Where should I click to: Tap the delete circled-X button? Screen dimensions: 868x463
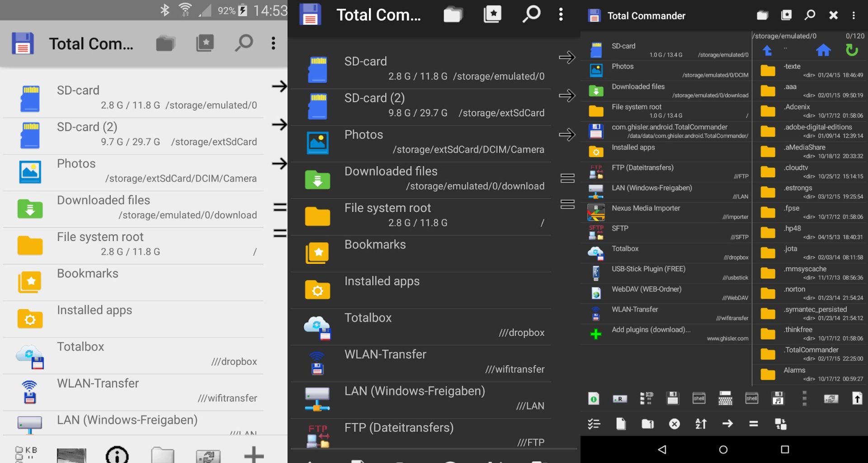[675, 424]
